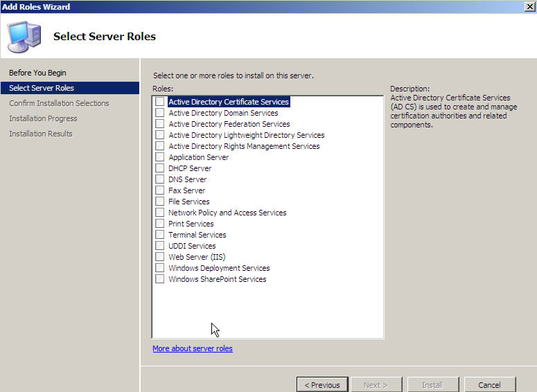
Task: Check the Active Directory Certificate Services checkbox
Action: pyautogui.click(x=159, y=101)
